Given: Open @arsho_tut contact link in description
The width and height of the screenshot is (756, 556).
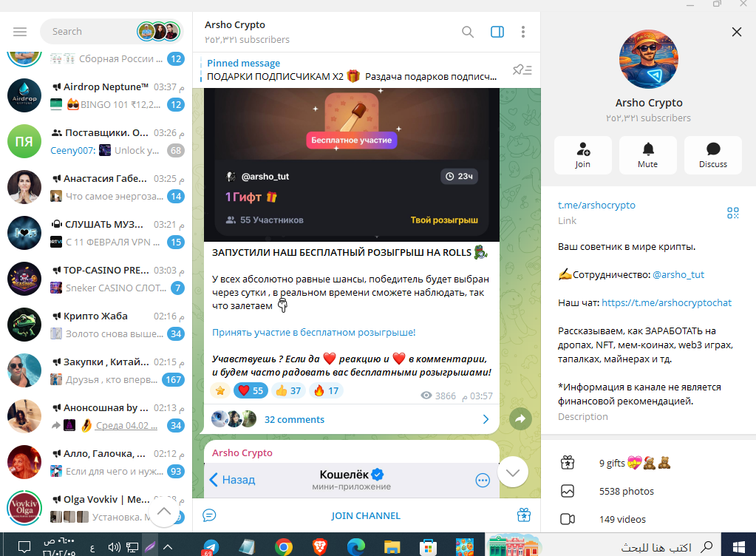Looking at the screenshot, I should point(678,274).
